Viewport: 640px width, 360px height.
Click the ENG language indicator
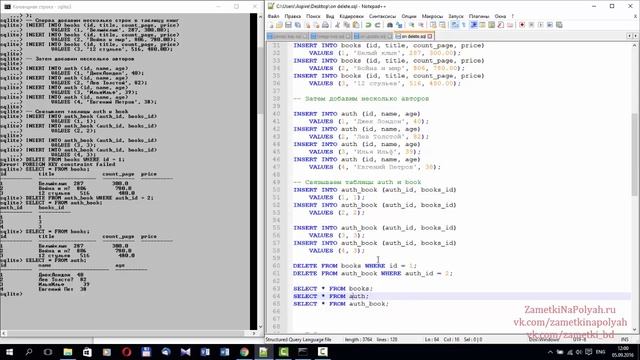point(600,352)
